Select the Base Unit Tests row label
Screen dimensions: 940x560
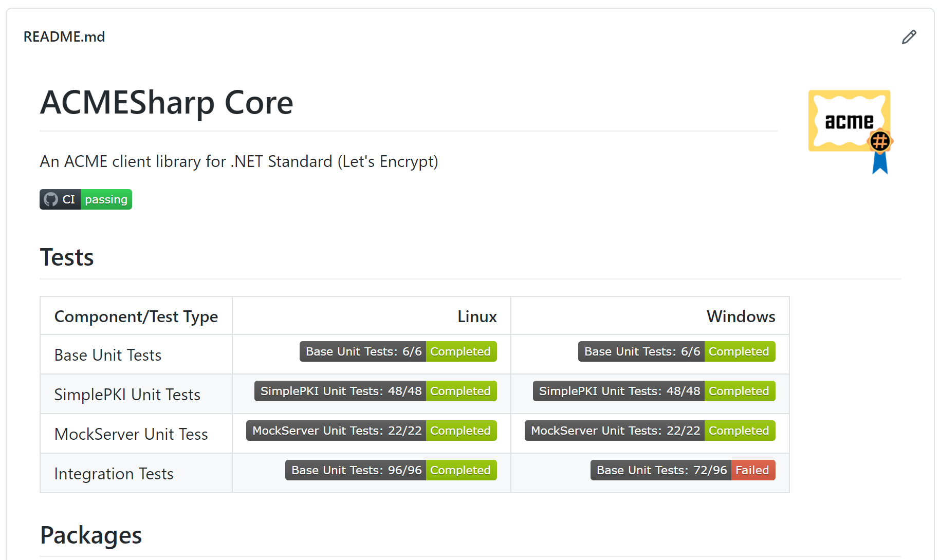[108, 355]
